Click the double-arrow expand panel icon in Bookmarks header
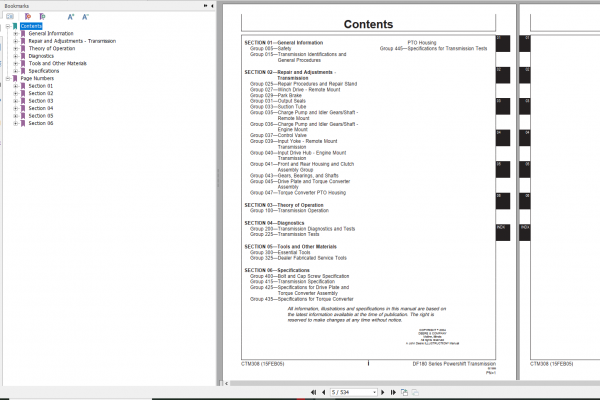The height and width of the screenshot is (400, 600). click(x=205, y=6)
